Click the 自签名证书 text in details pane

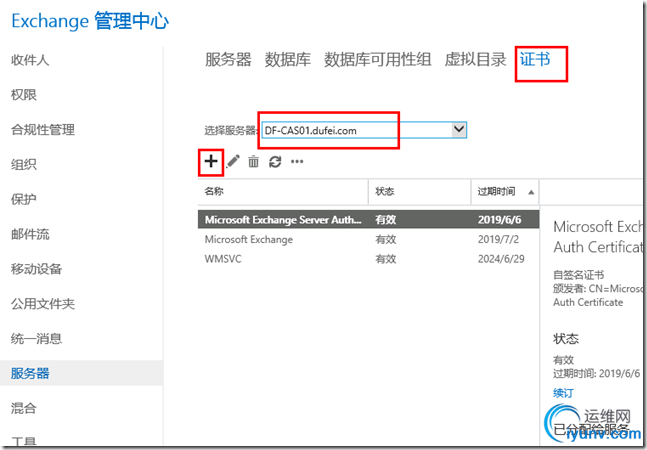coord(579,275)
